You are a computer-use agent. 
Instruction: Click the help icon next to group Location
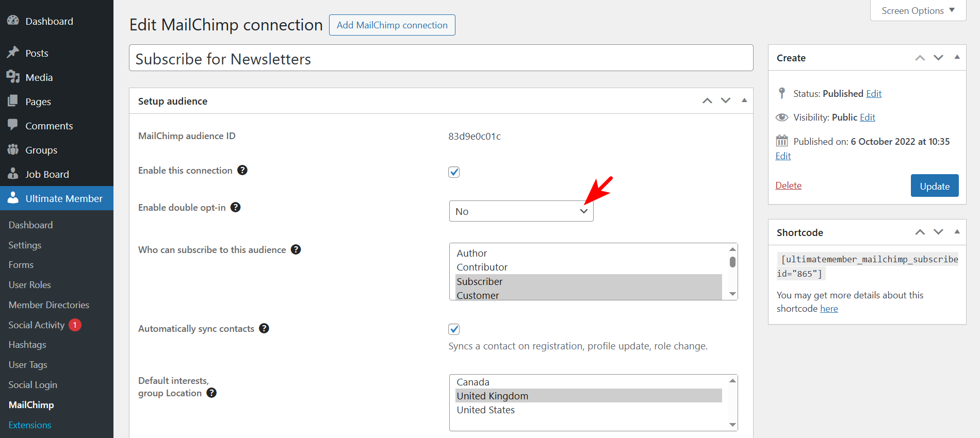pos(211,393)
